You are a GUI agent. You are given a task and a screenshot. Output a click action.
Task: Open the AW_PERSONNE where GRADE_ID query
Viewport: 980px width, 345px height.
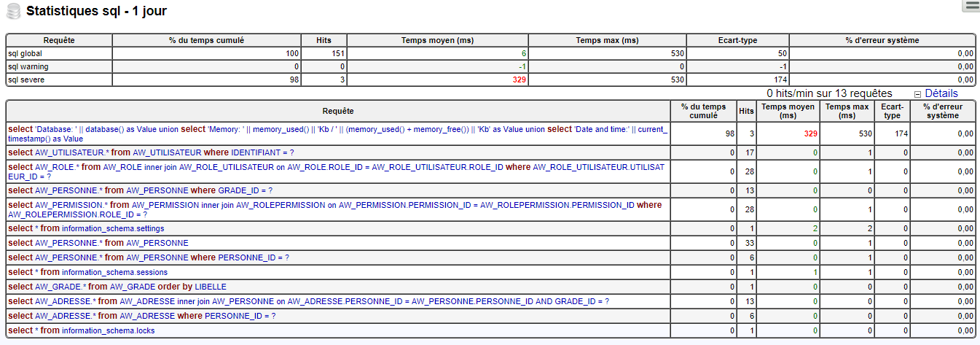click(x=140, y=190)
